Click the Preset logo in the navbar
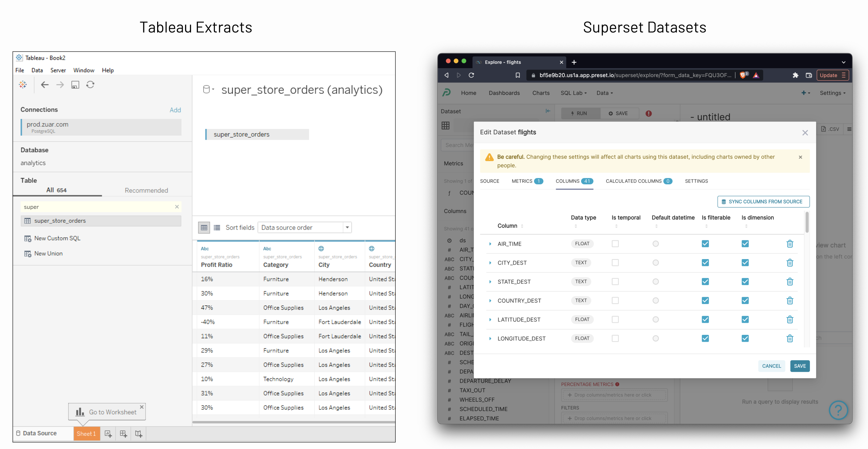Image resolution: width=868 pixels, height=449 pixels. pos(446,93)
